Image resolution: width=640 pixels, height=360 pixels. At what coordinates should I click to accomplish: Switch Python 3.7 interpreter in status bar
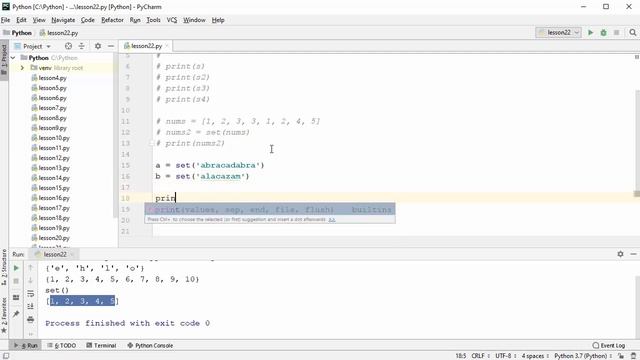click(583, 356)
